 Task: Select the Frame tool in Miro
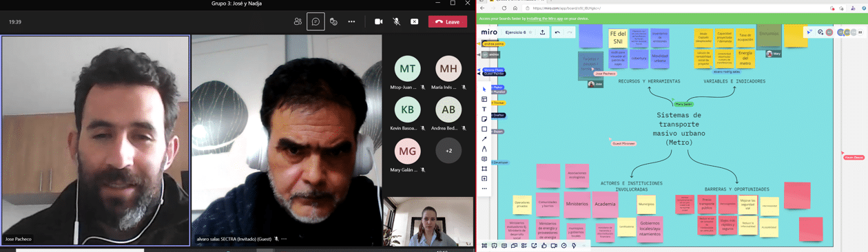(x=484, y=169)
